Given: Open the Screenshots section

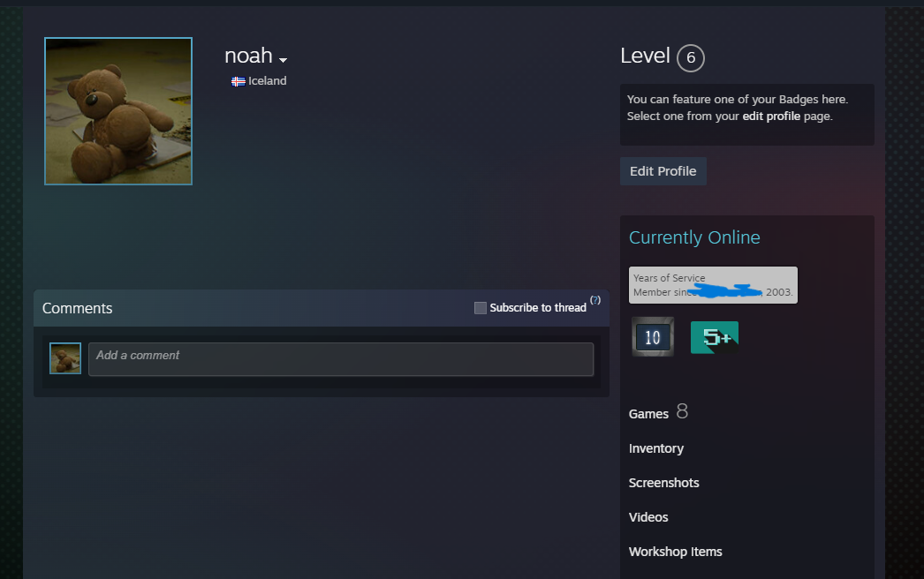Looking at the screenshot, I should 663,483.
